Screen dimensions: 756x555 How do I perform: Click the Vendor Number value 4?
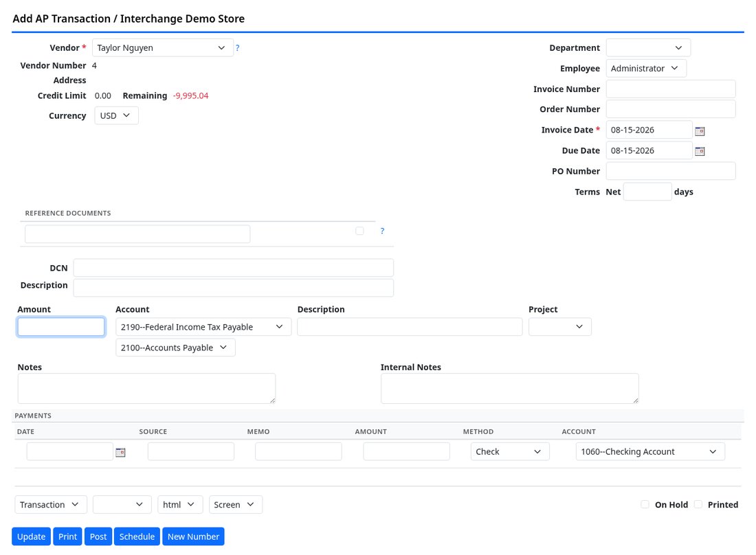tap(95, 65)
